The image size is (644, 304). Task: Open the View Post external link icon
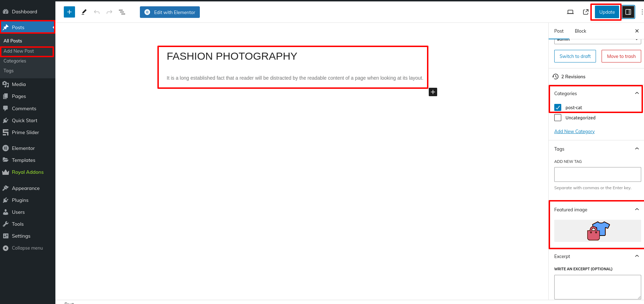pos(585,12)
